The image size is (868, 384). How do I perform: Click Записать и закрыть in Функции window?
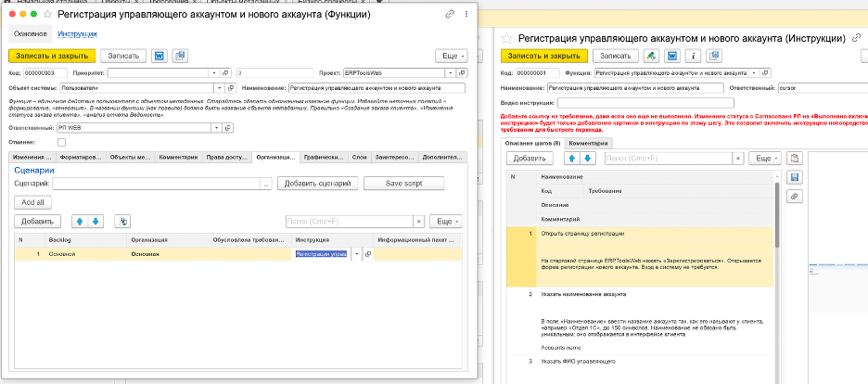(52, 56)
